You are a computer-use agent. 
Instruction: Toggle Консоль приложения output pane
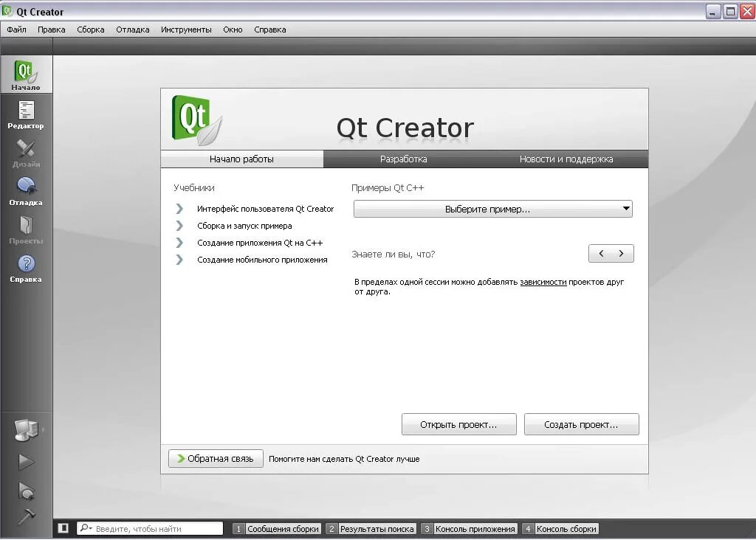469,529
